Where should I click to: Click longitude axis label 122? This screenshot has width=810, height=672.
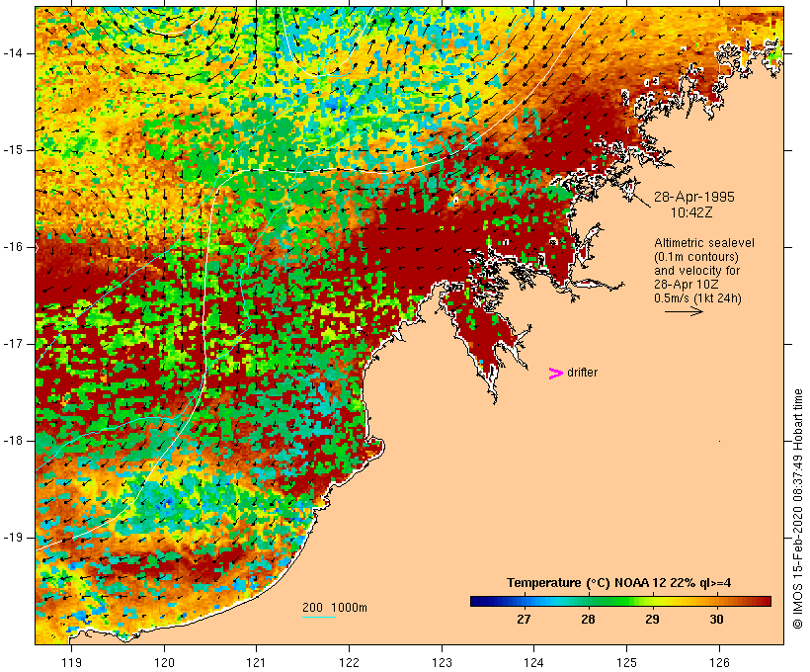coord(350,662)
